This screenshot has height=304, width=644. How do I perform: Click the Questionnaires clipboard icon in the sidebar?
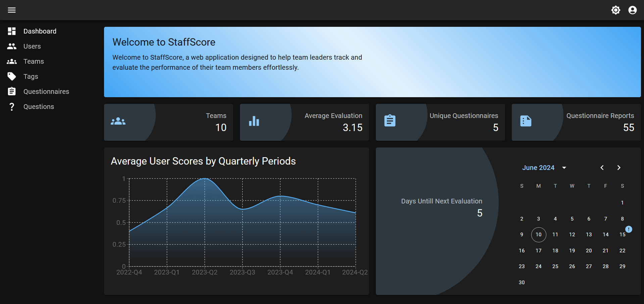click(12, 92)
